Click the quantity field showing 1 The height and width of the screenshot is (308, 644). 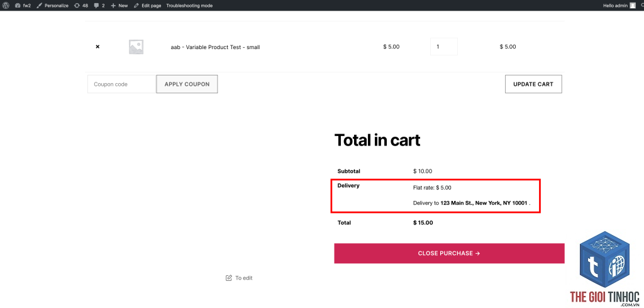pos(443,47)
